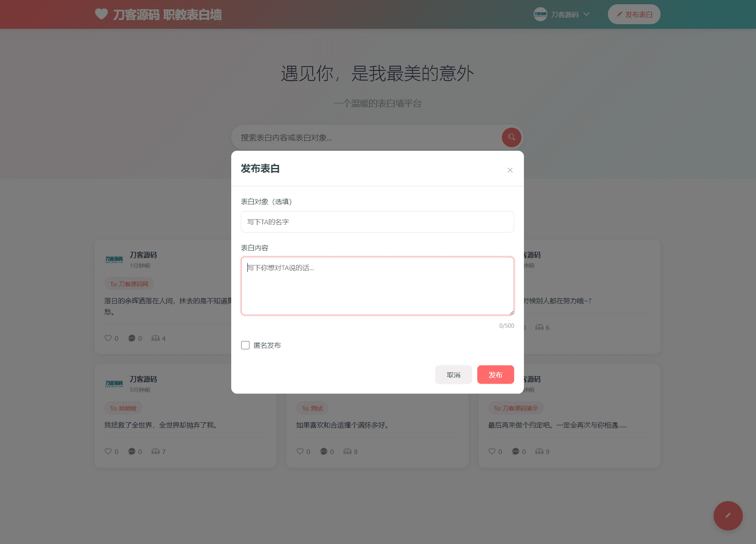Click the floating red pencil button
This screenshot has height=544, width=756.
coord(728,516)
